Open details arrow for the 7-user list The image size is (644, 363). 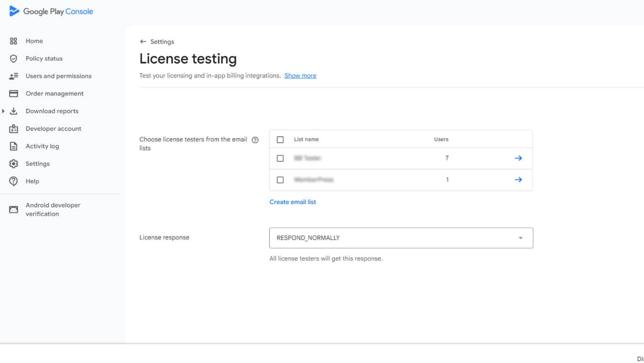click(518, 158)
